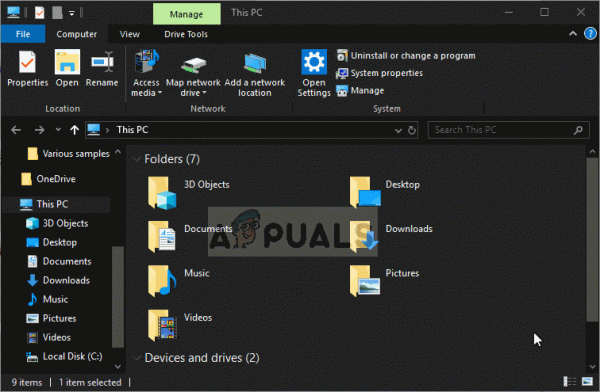
Task: Collapse the Devices and drives group
Action: click(x=136, y=358)
